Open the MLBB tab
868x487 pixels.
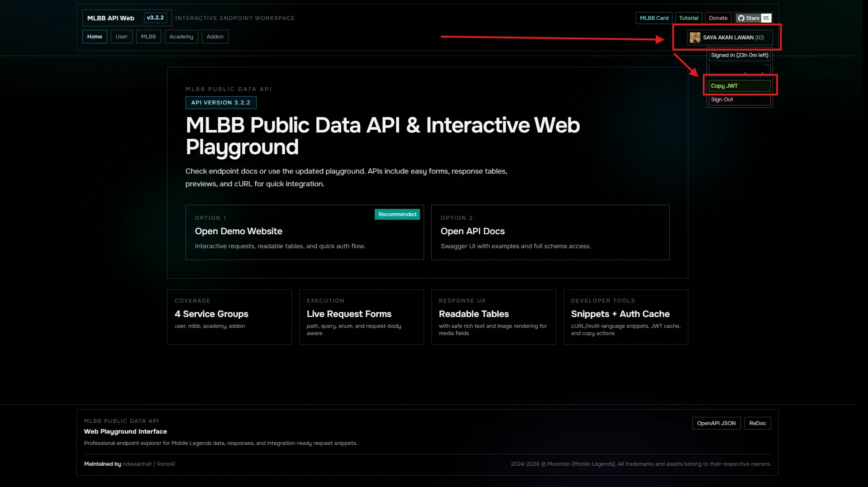coord(148,37)
